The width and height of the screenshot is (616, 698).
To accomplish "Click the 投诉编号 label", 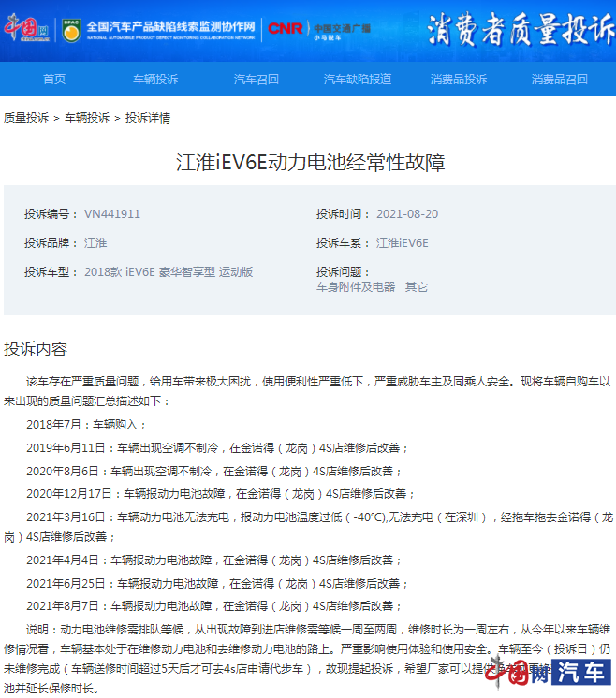I will coord(51,214).
